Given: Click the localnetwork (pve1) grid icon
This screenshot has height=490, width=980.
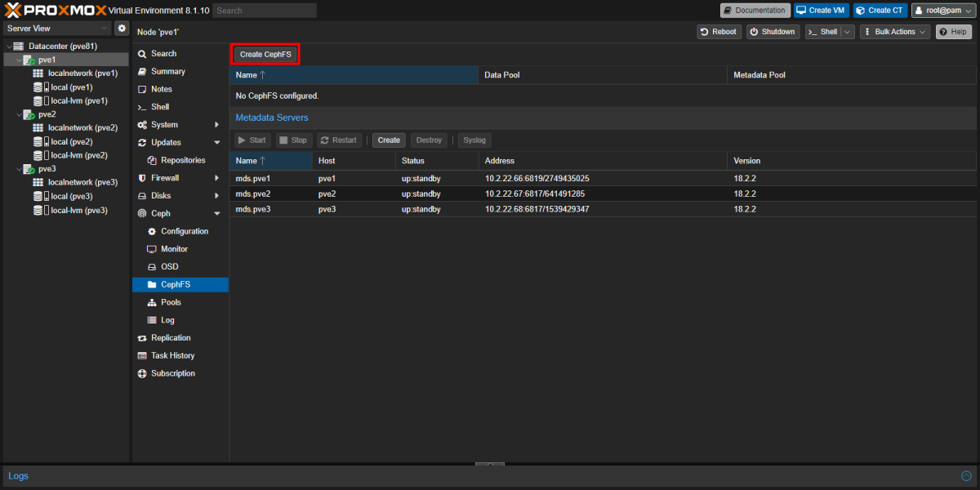Looking at the screenshot, I should click(38, 73).
